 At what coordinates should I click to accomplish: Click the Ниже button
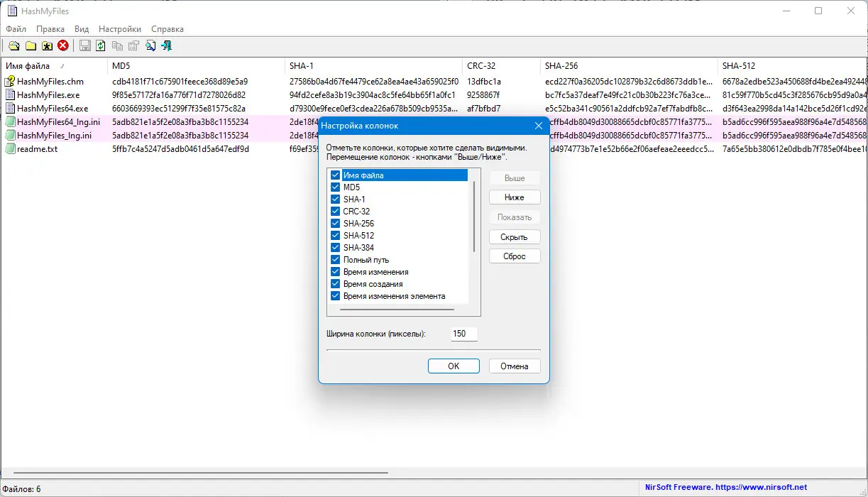pos(515,197)
